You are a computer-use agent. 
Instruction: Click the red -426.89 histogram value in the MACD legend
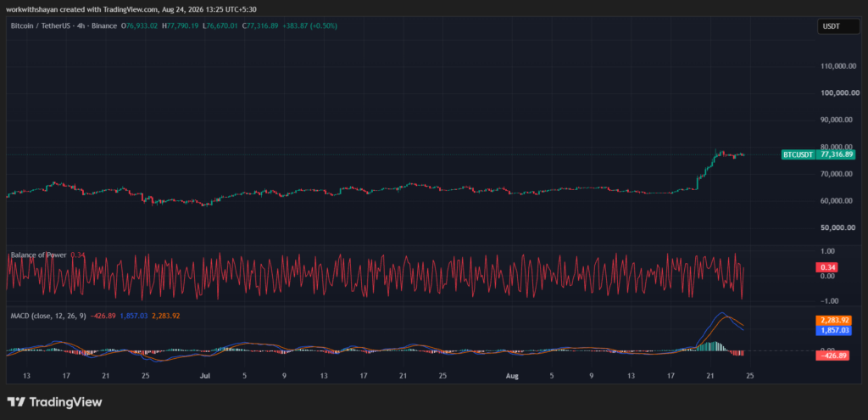click(103, 316)
